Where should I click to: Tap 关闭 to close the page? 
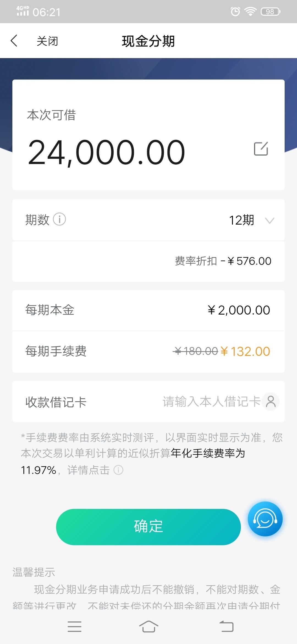coord(47,41)
